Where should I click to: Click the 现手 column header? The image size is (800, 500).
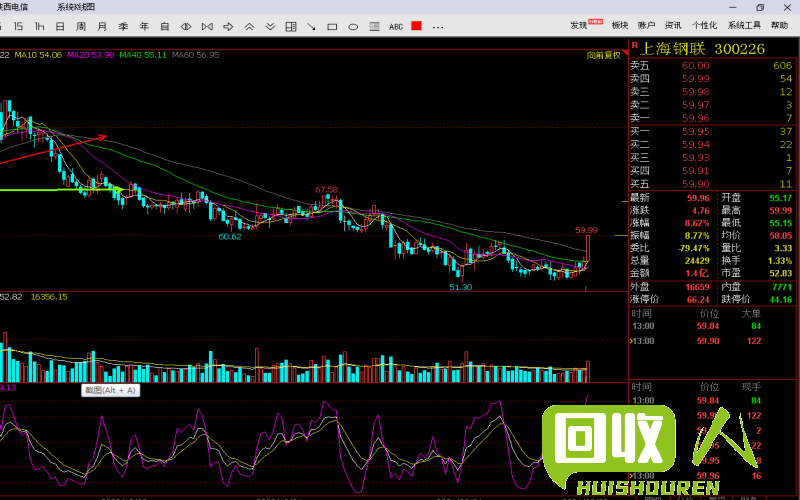(x=751, y=387)
